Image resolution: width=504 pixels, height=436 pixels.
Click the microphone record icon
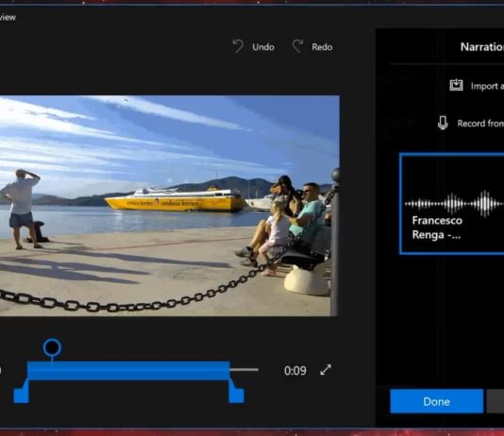click(x=443, y=123)
